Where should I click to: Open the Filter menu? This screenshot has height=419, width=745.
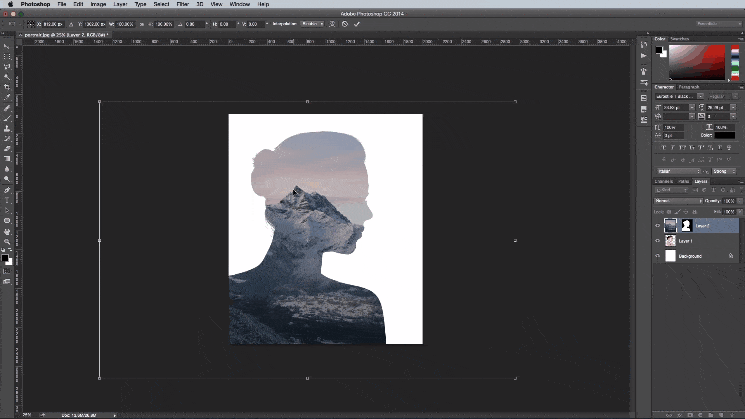click(184, 4)
